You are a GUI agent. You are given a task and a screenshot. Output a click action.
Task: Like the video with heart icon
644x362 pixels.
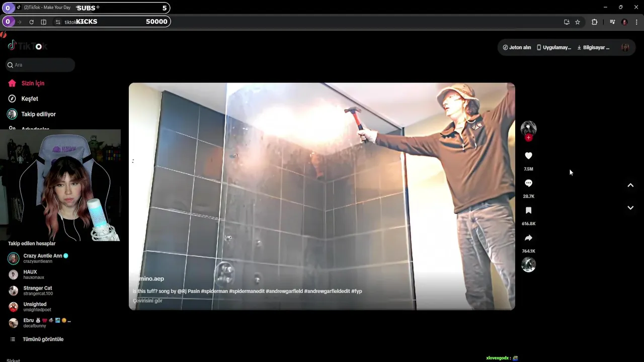coord(528,156)
